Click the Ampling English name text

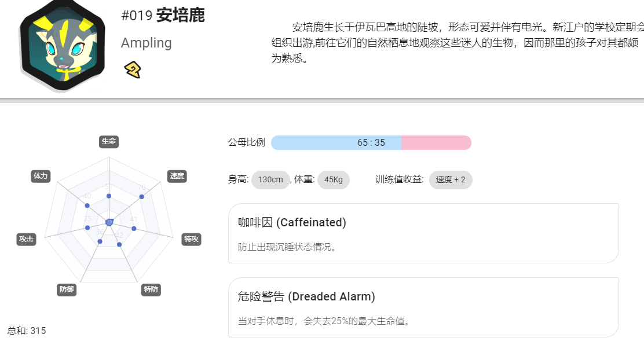coord(146,43)
